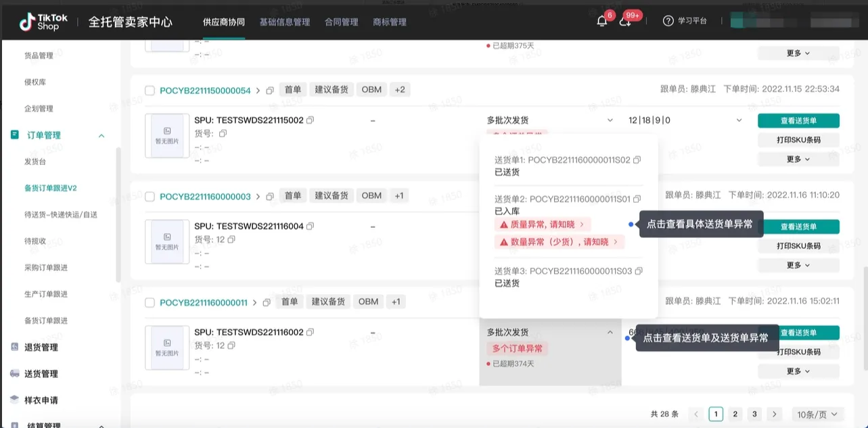This screenshot has width=868, height=428.
Task: Open the 学习平台 help link
Action: coord(685,21)
